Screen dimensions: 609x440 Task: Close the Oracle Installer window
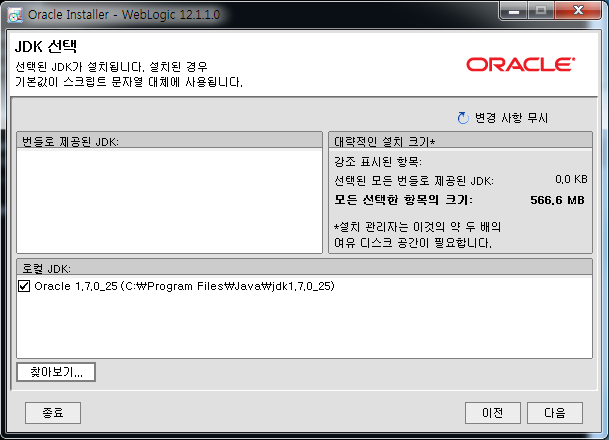[x=578, y=11]
